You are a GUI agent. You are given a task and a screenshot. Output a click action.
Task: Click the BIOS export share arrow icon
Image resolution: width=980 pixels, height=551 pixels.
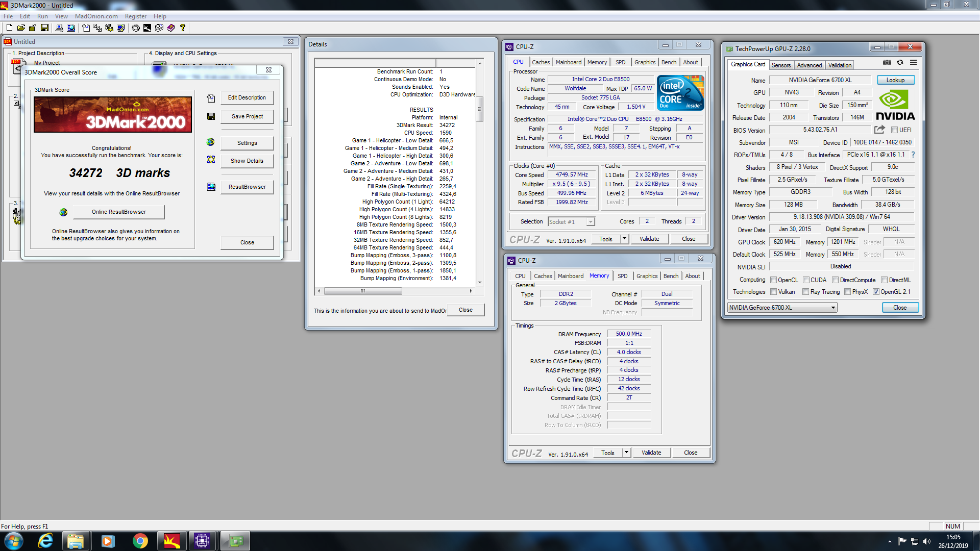[x=879, y=130]
